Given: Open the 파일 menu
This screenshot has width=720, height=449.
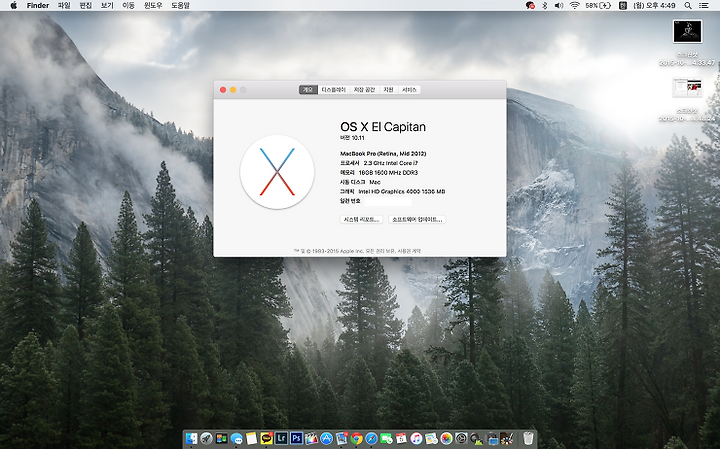Looking at the screenshot, I should click(64, 6).
